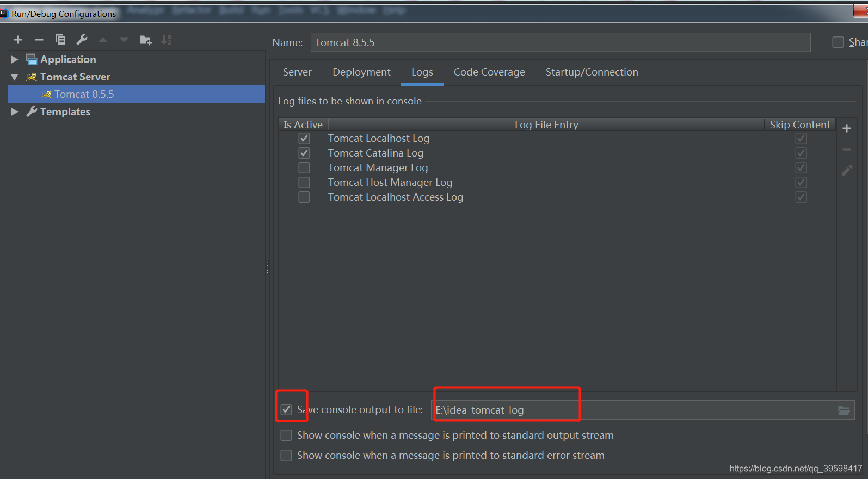Enable Is Active for Tomcat Manager Log
Screen dimensions: 868x479
pyautogui.click(x=304, y=167)
